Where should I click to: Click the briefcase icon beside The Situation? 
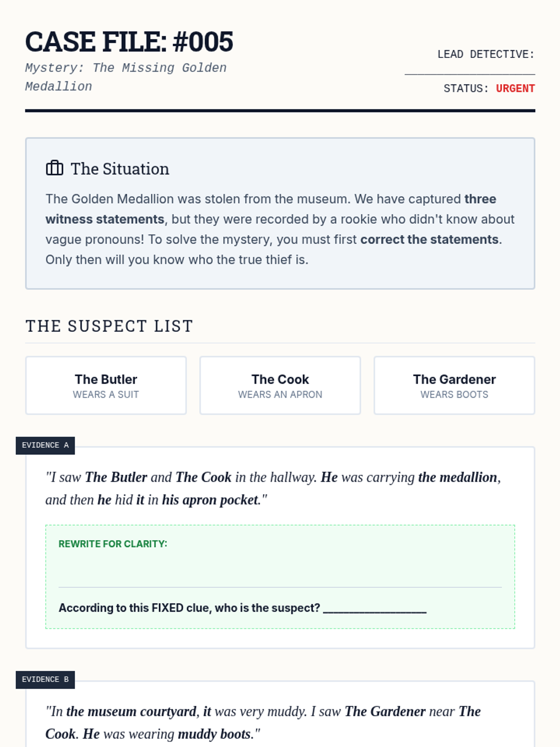point(55,168)
